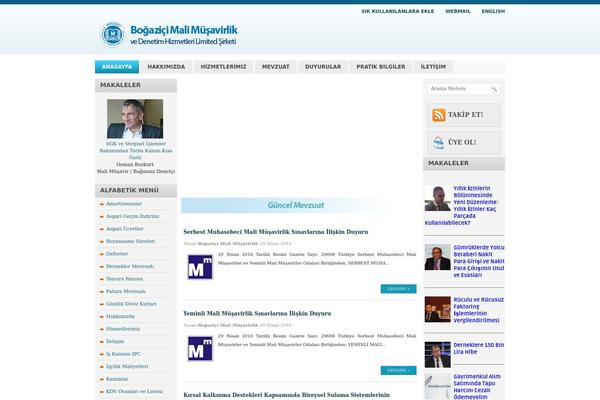Image resolution: width=600 pixels, height=400 pixels.
Task: Open the WEBMAIL link
Action: pyautogui.click(x=458, y=11)
